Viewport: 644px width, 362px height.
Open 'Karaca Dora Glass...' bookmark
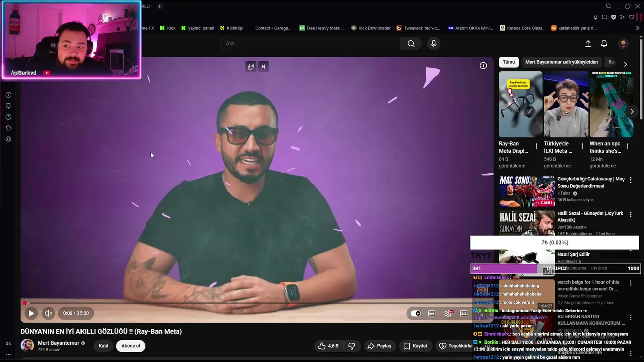click(x=523, y=28)
